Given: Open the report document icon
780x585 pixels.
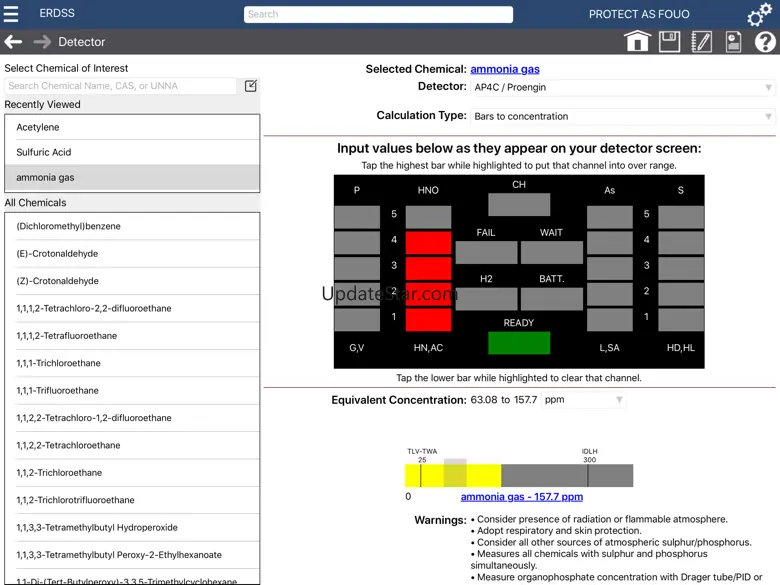Looking at the screenshot, I should click(733, 41).
